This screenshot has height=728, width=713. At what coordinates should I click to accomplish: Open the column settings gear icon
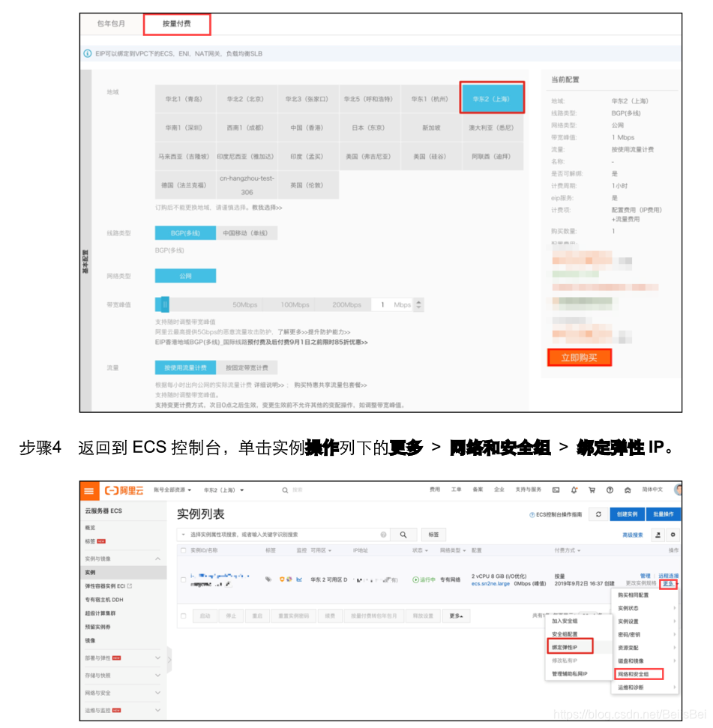coord(673,535)
